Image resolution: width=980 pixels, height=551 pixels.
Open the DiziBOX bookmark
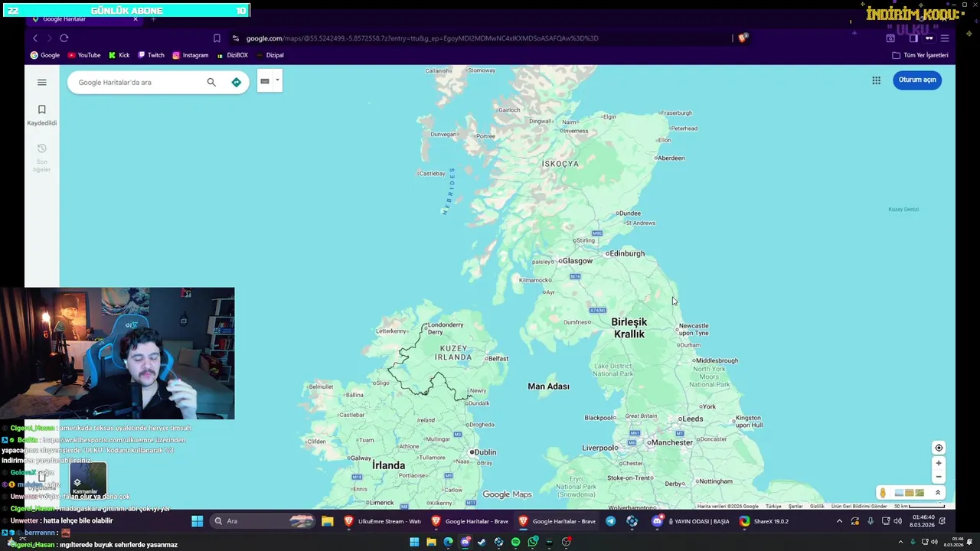pyautogui.click(x=232, y=55)
